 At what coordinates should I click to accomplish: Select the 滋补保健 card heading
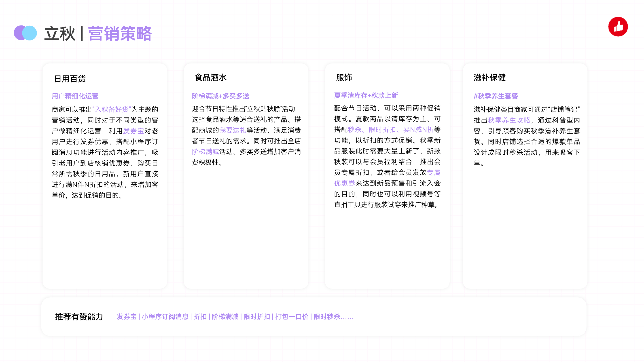[489, 78]
